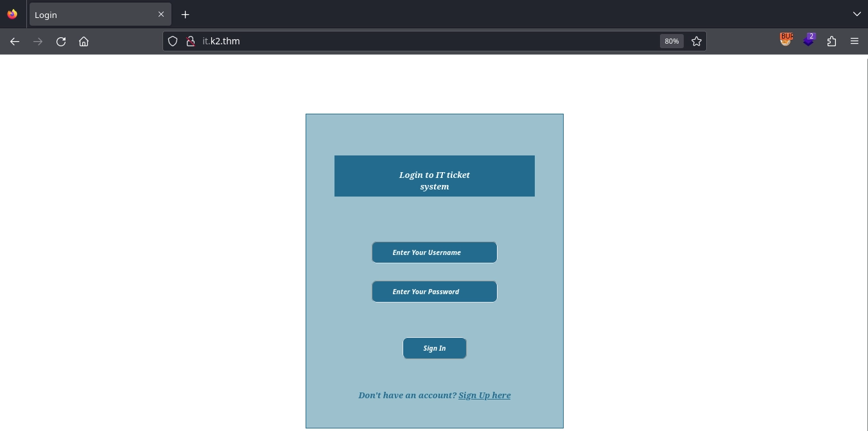Expand the list all tabs chevron
Screen dimensions: 868x431
(856, 14)
